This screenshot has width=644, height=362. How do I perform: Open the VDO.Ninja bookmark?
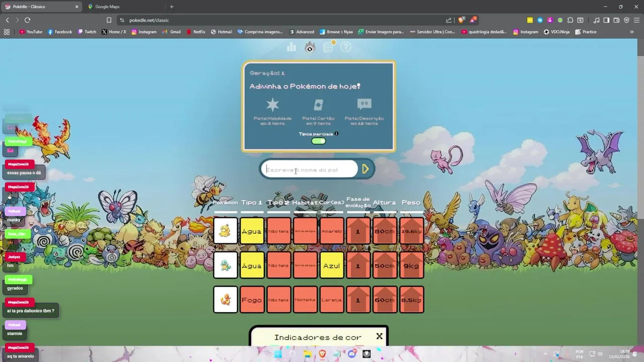(x=556, y=32)
